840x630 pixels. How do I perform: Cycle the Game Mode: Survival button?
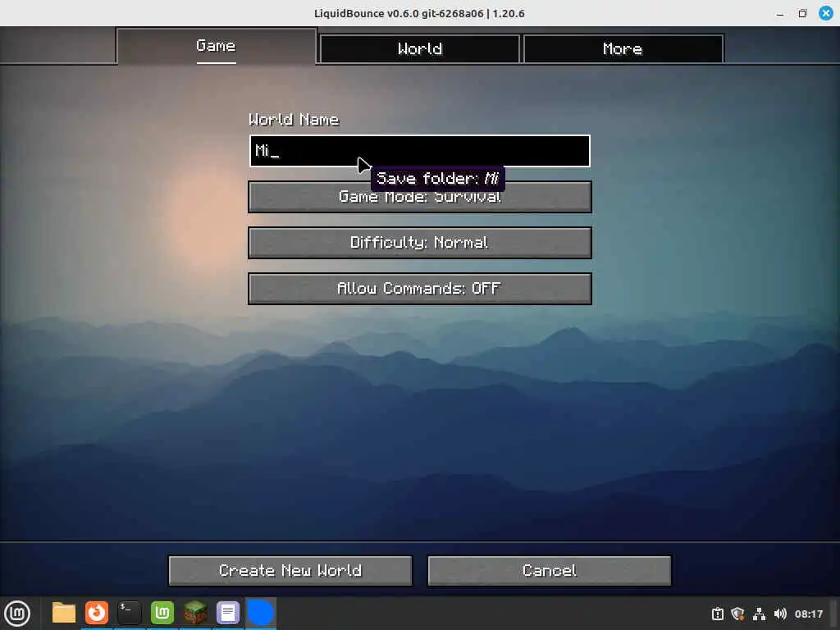419,197
